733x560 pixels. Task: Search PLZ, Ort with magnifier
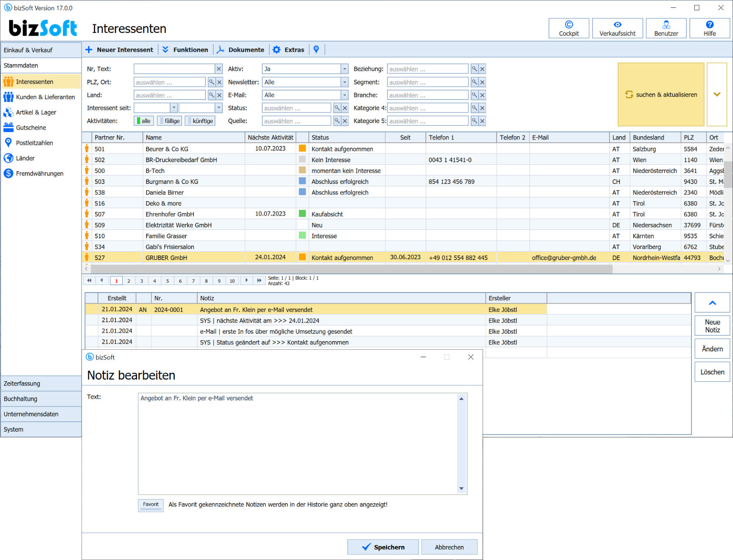[211, 82]
